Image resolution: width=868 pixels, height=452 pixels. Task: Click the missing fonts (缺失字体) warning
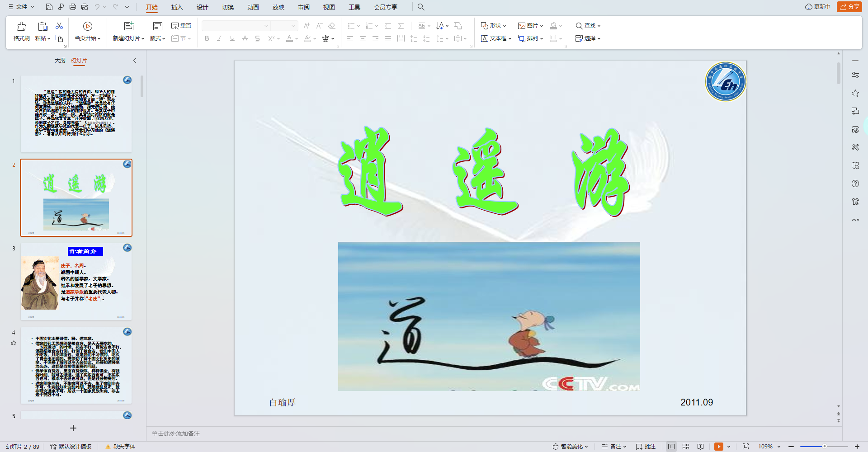[120, 447]
